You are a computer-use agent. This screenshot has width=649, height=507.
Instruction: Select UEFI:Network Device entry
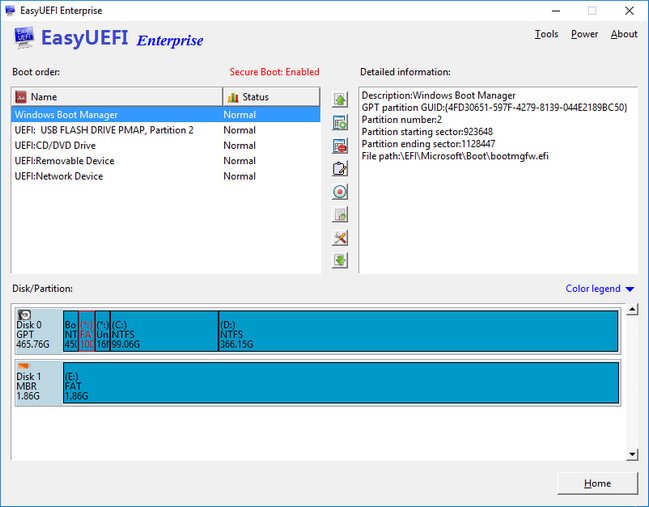pyautogui.click(x=166, y=176)
